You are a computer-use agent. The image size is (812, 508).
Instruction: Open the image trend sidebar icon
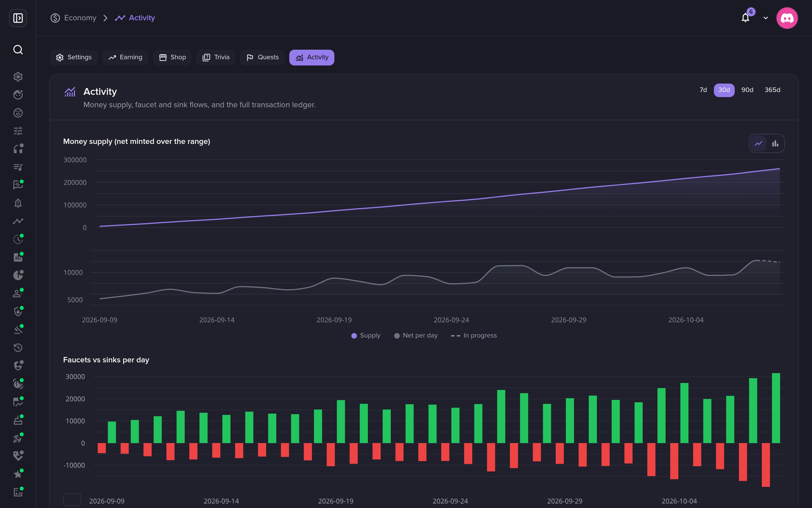pos(18,402)
